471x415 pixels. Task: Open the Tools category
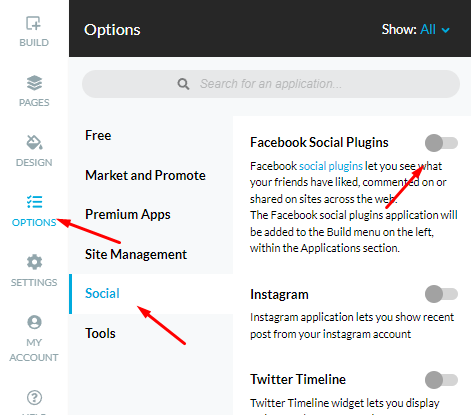click(100, 333)
